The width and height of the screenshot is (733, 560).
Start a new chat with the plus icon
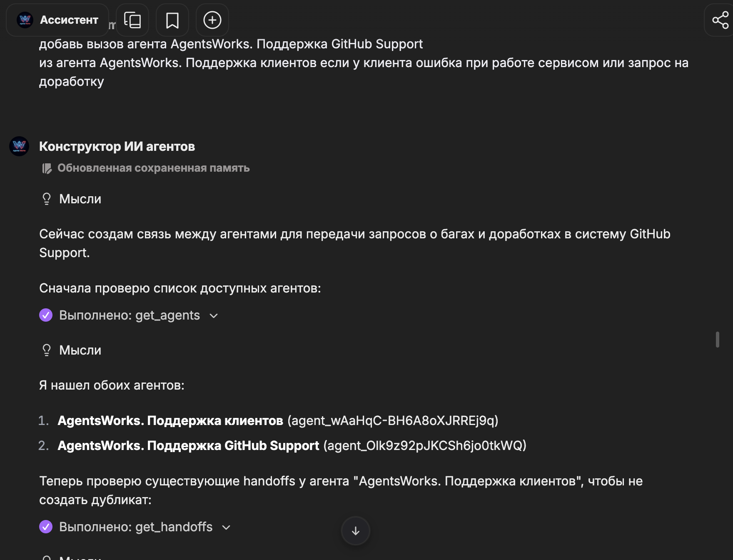point(212,20)
